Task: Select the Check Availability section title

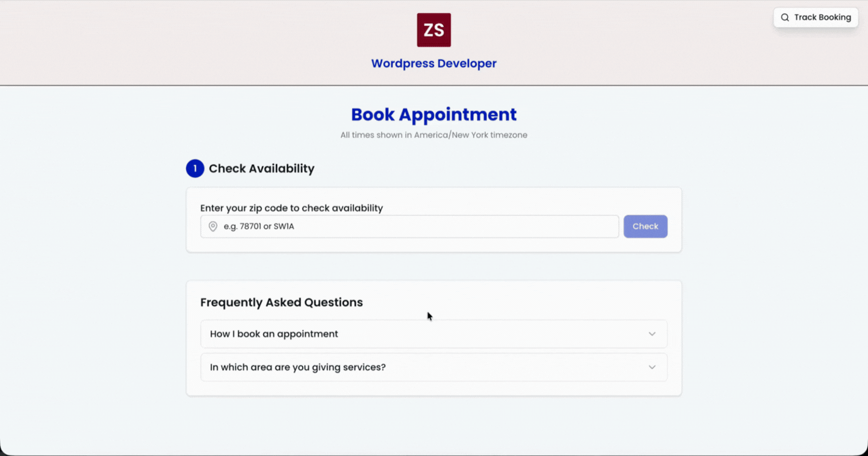Action: (261, 168)
